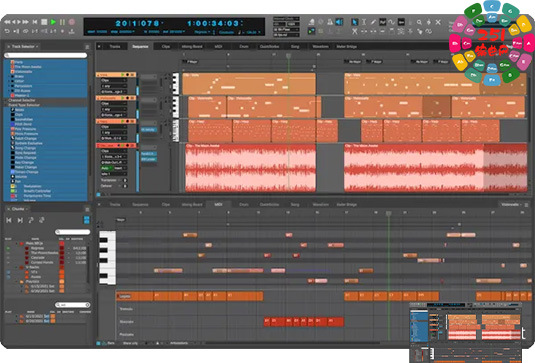The height and width of the screenshot is (363, 535).
Task: Toggle the audible mode speaker icon
Action: [339, 22]
